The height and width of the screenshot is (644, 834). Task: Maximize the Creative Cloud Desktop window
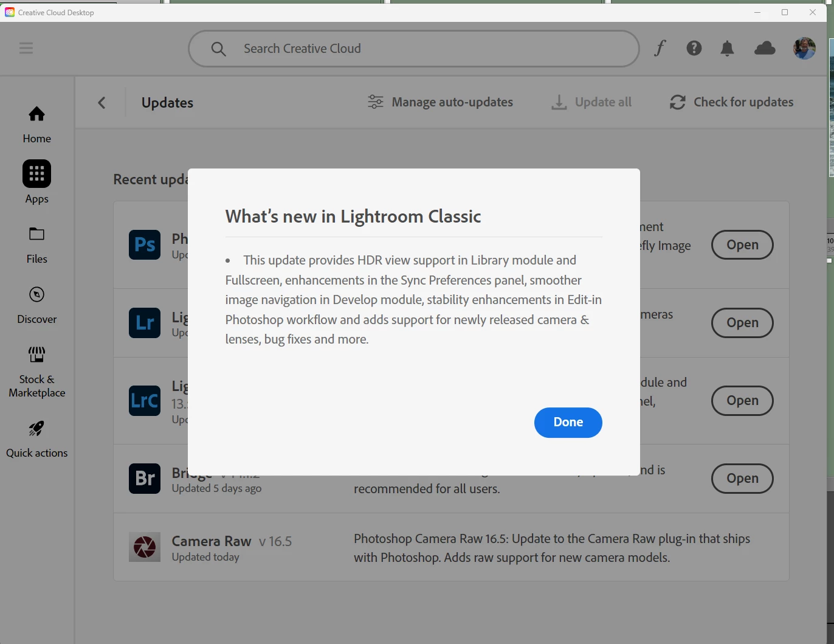click(x=785, y=12)
